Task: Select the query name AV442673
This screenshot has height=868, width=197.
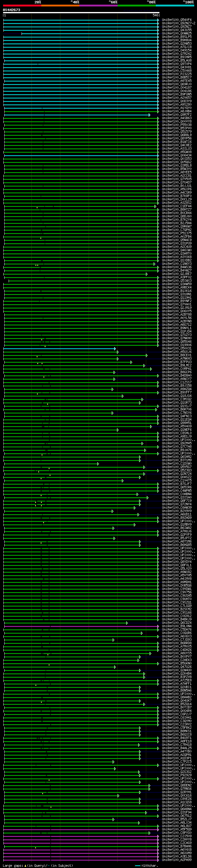Action: [x=11, y=10]
